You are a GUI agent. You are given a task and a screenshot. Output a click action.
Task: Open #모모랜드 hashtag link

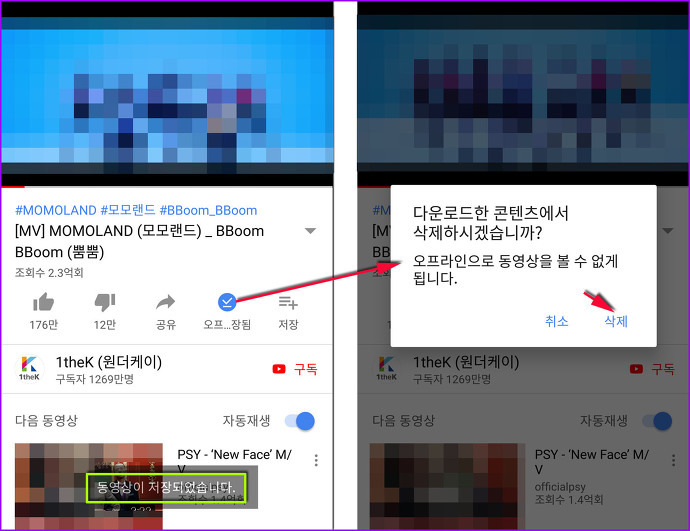coord(128,210)
